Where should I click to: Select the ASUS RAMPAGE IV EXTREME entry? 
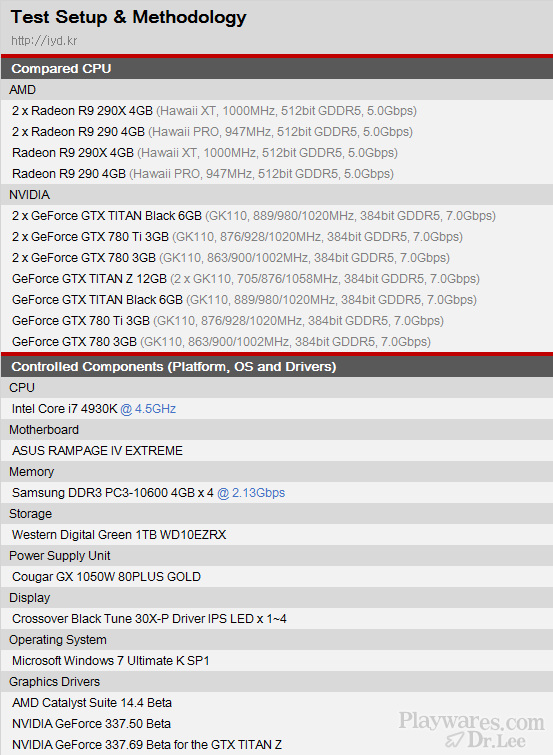pyautogui.click(x=276, y=451)
